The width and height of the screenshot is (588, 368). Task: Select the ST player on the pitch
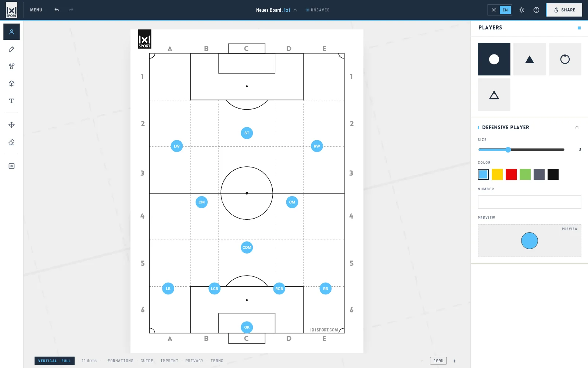247,133
